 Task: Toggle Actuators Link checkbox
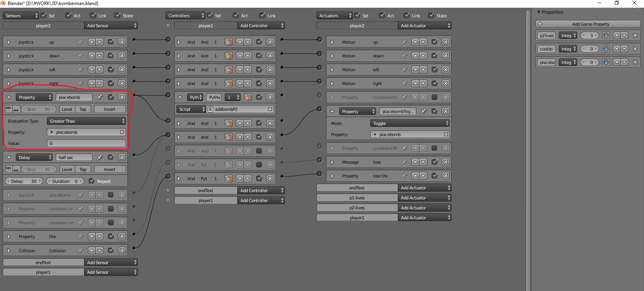click(x=407, y=15)
